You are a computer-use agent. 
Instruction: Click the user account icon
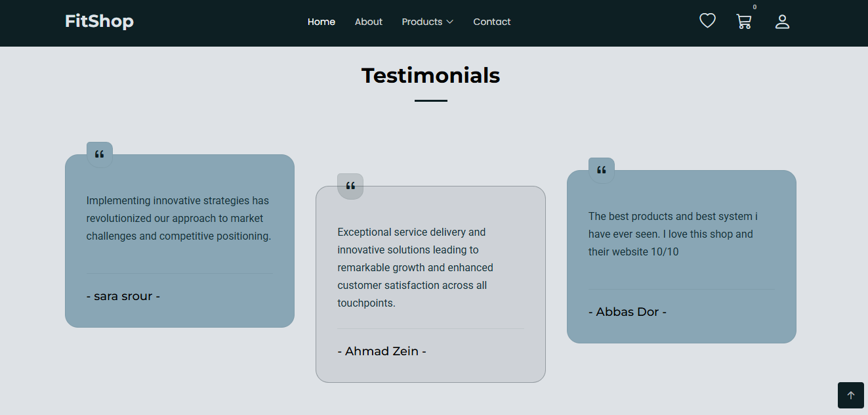[x=782, y=22]
